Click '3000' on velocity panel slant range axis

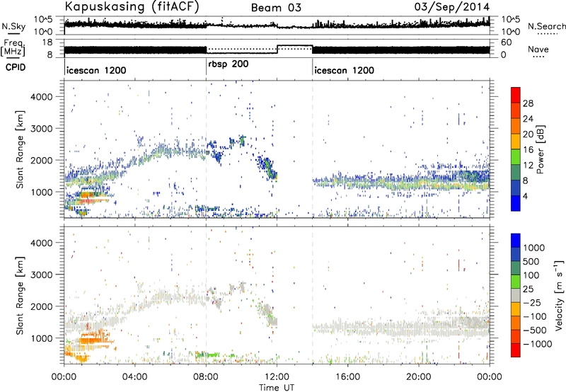(41, 275)
